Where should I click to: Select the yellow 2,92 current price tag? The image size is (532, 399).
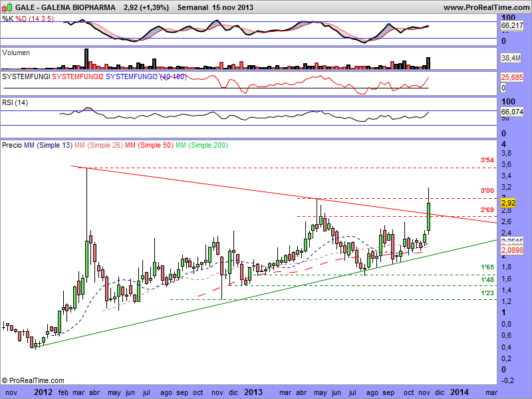point(508,203)
